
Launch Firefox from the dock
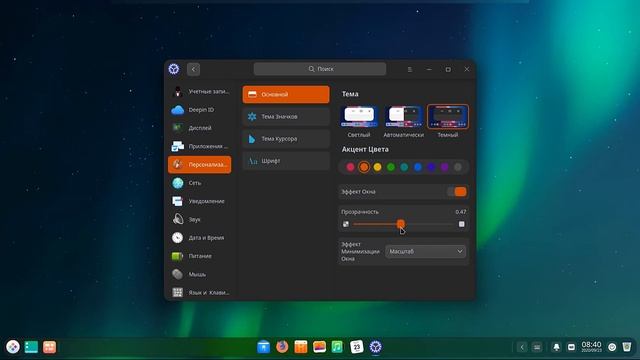tap(282, 347)
